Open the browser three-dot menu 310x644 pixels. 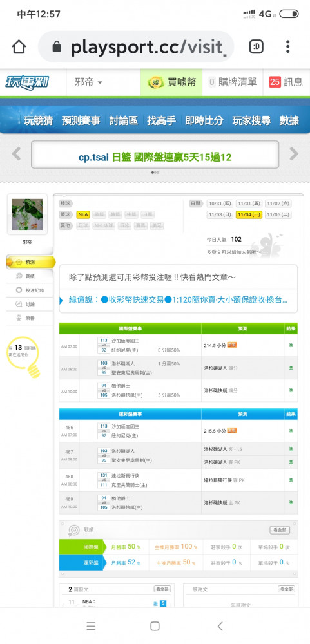tap(288, 47)
